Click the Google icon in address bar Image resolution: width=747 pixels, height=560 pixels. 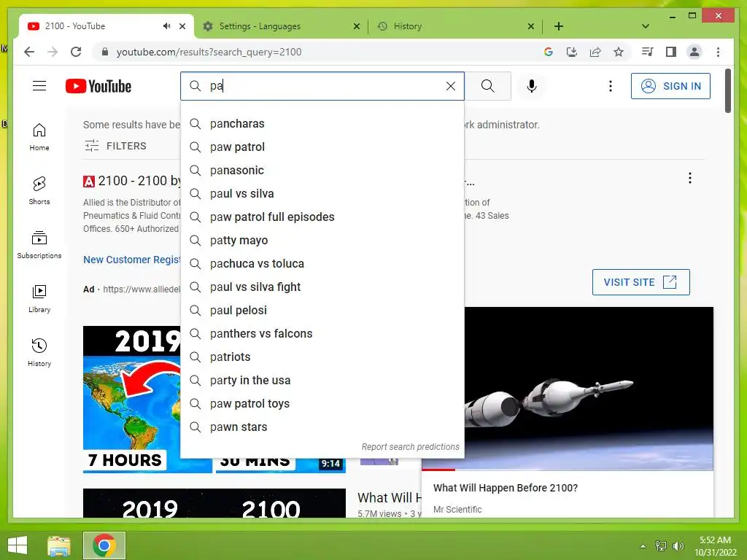(549, 52)
